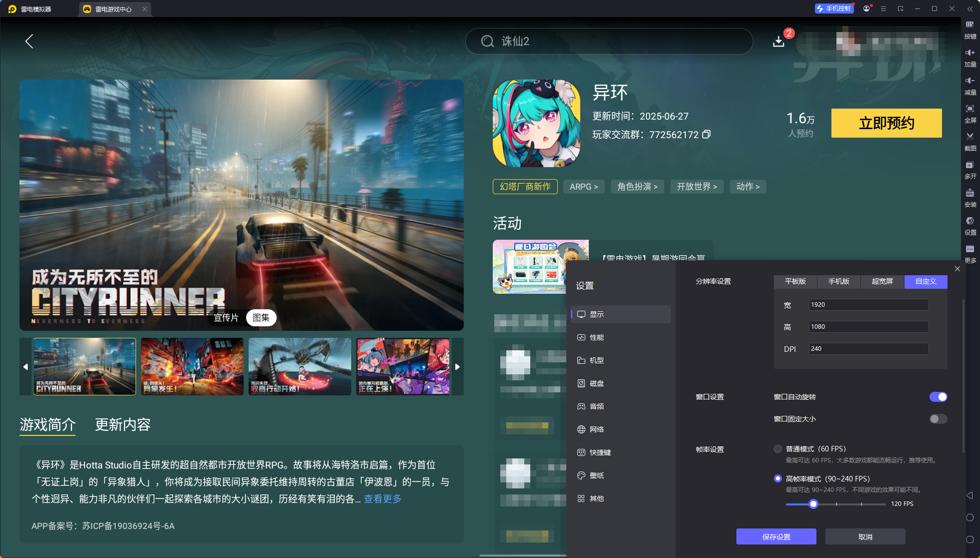Image resolution: width=980 pixels, height=558 pixels.
Task: Tap the Android recents square button
Action: (x=969, y=539)
